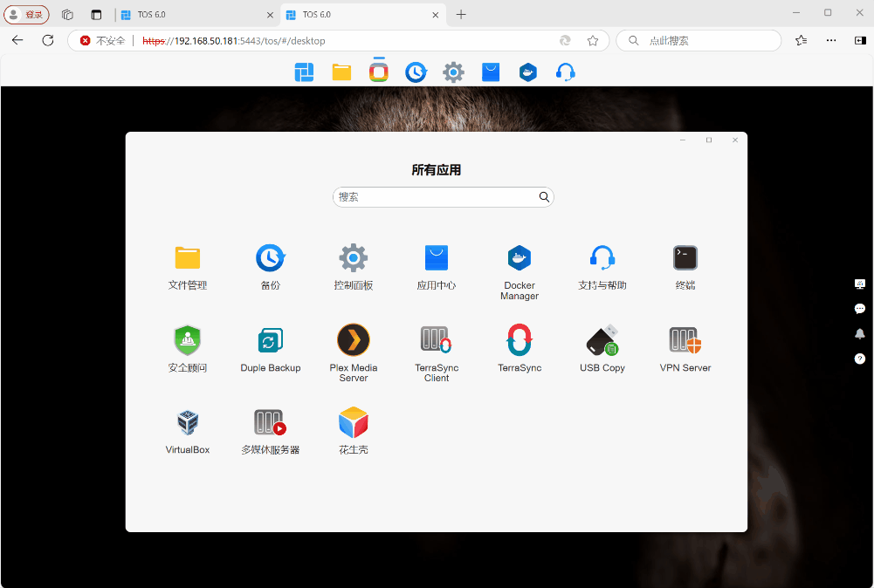Viewport: 874px width, 588px height.
Task: Open the app center bag in the top dock
Action: (x=491, y=72)
